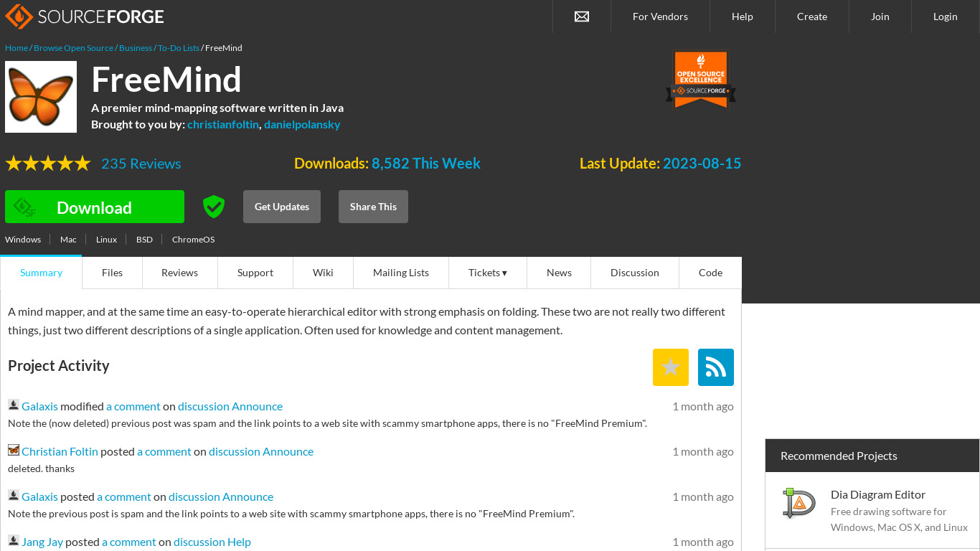Click the Open Source Excellence badge
980x551 pixels.
click(x=701, y=79)
